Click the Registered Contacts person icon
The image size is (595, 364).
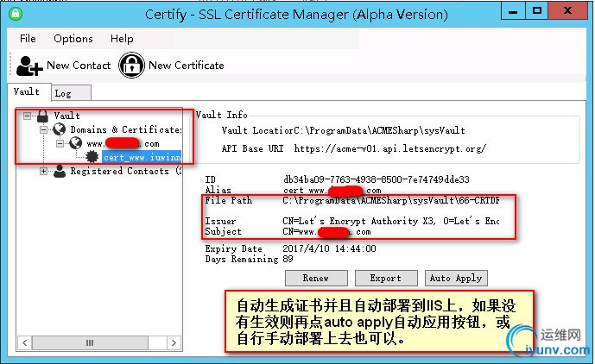[60, 171]
